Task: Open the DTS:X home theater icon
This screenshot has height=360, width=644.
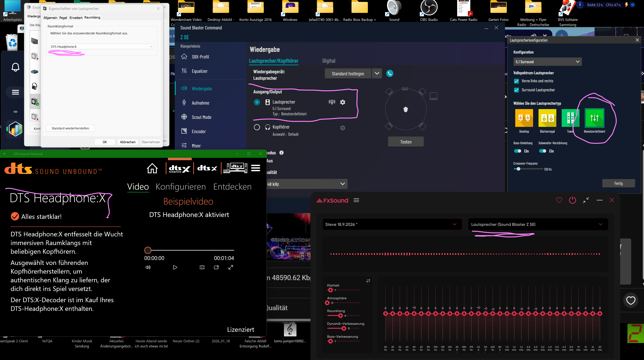Action: tap(235, 168)
